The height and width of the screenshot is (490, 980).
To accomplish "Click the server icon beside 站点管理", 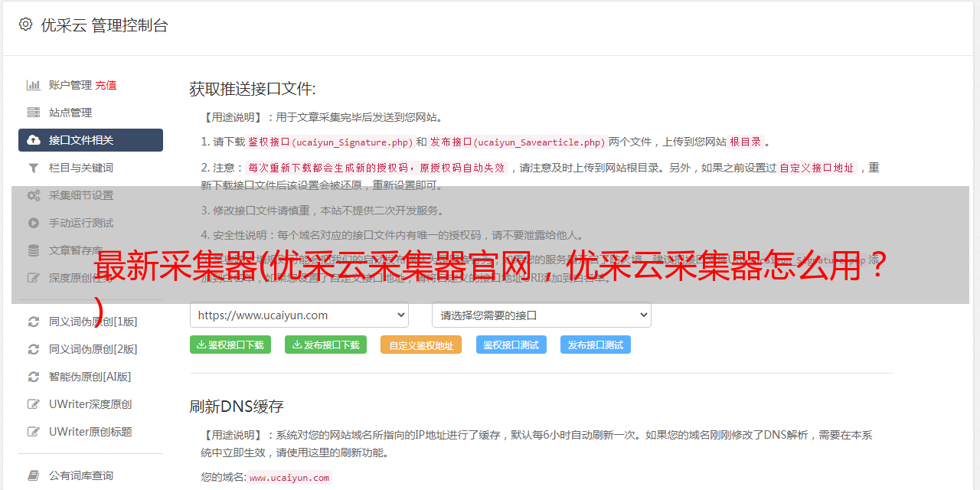I will (x=34, y=113).
